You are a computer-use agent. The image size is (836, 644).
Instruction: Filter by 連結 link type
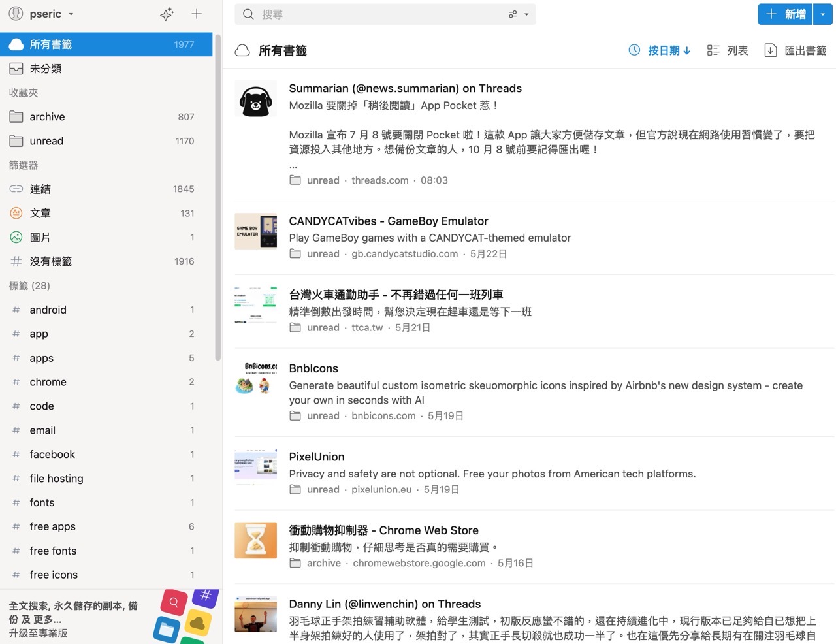(106, 189)
